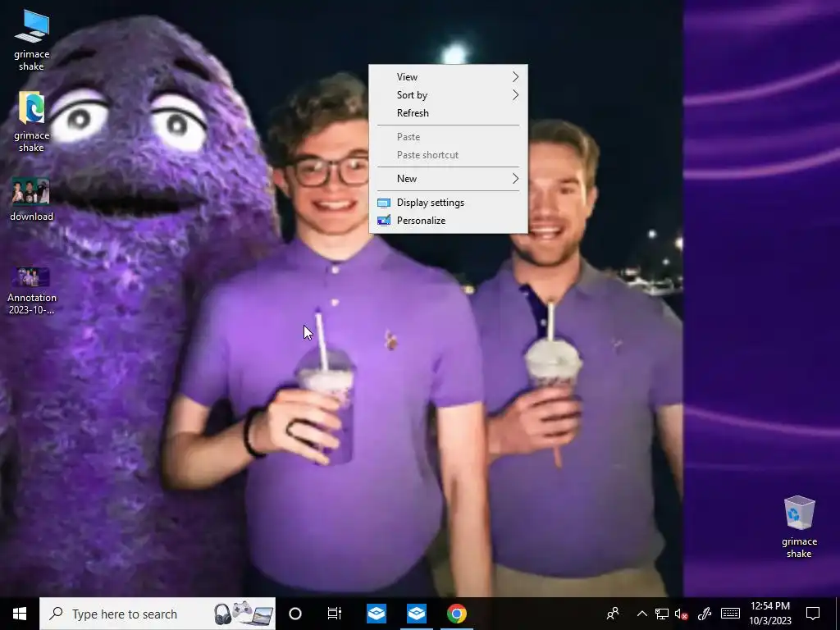
Task: Choose Personalize from the context menu
Action: click(449, 220)
